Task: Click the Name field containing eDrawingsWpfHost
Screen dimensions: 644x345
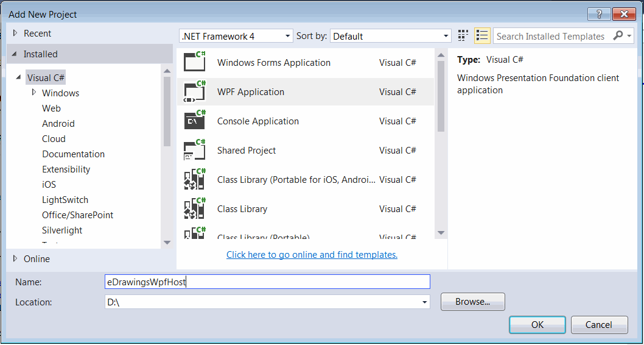Action: (267, 282)
